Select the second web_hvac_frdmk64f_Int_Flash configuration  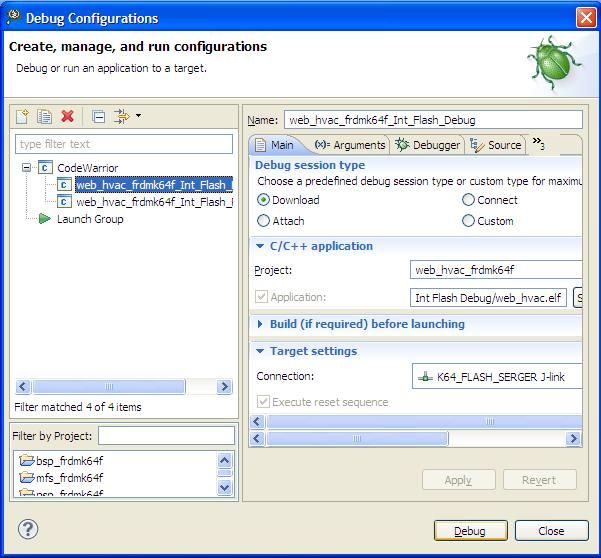click(154, 202)
